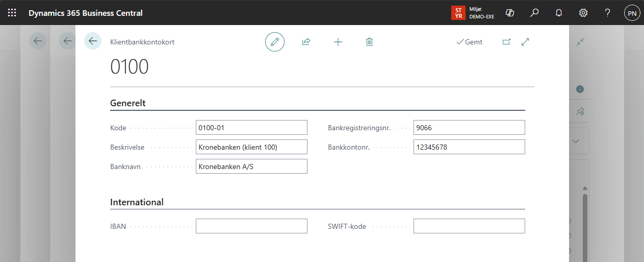
Task: Click the STYR environment badge
Action: pyautogui.click(x=458, y=13)
